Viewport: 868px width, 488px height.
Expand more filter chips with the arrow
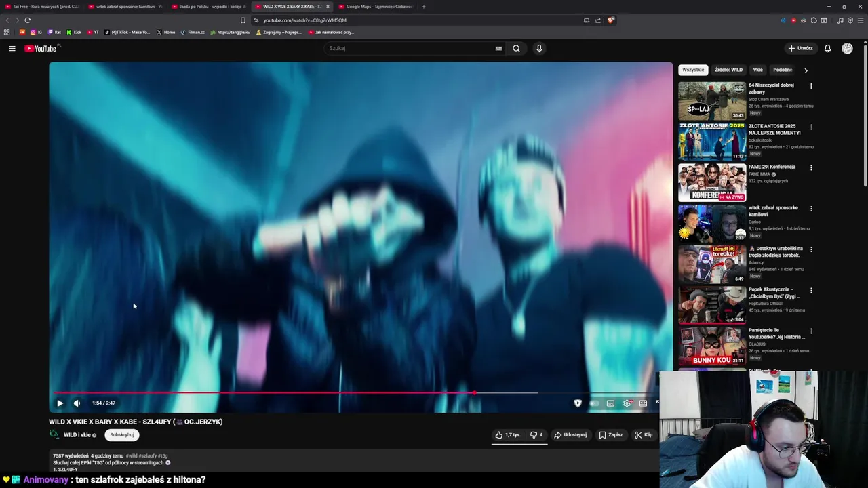[x=806, y=70]
